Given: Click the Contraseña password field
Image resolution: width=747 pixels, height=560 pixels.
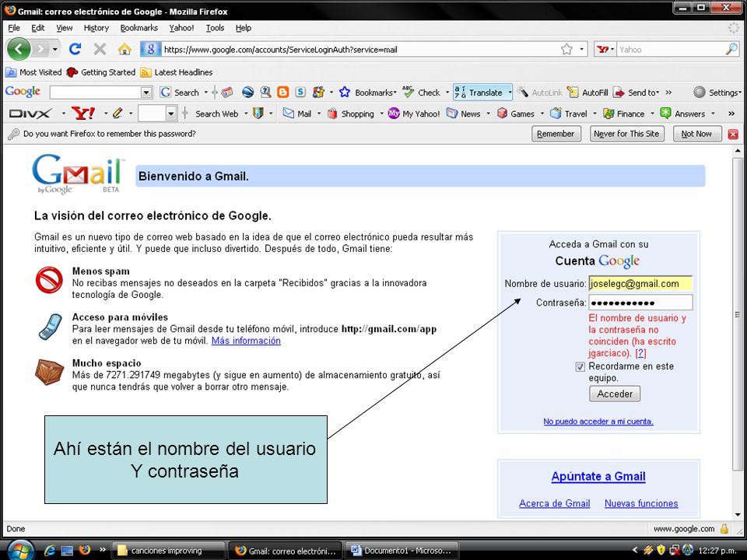Looking at the screenshot, I should click(640, 303).
